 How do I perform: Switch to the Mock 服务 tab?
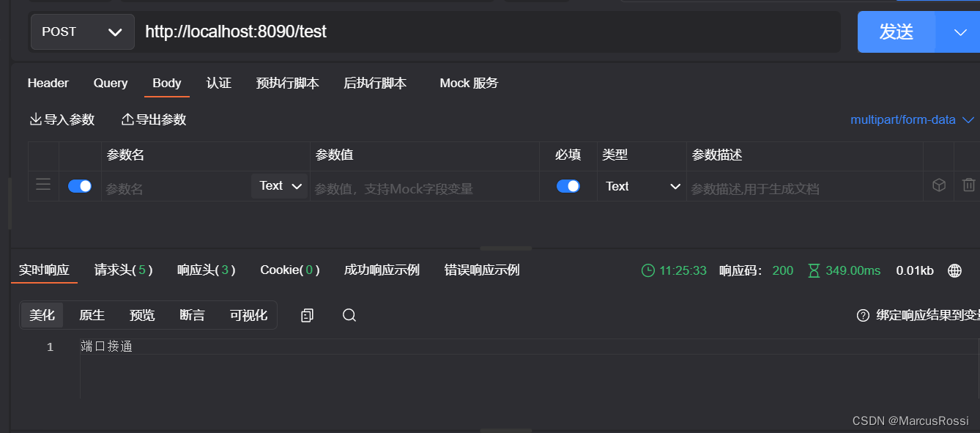(x=468, y=83)
